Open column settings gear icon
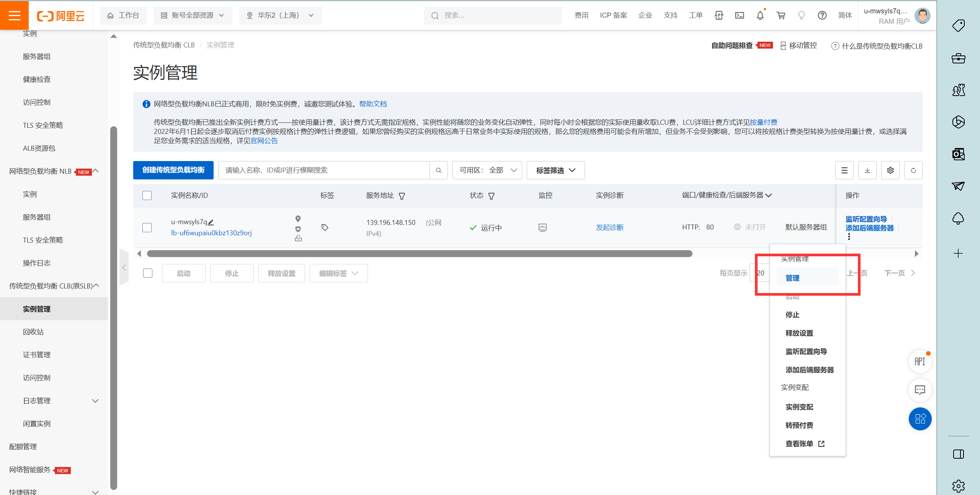This screenshot has height=495, width=980. [890, 170]
